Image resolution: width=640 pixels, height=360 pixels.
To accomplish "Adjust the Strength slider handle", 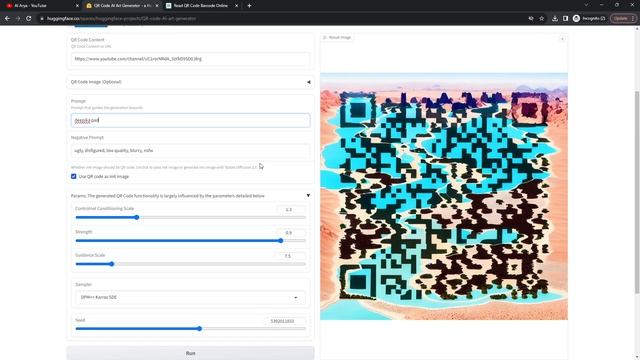I will (x=280, y=240).
